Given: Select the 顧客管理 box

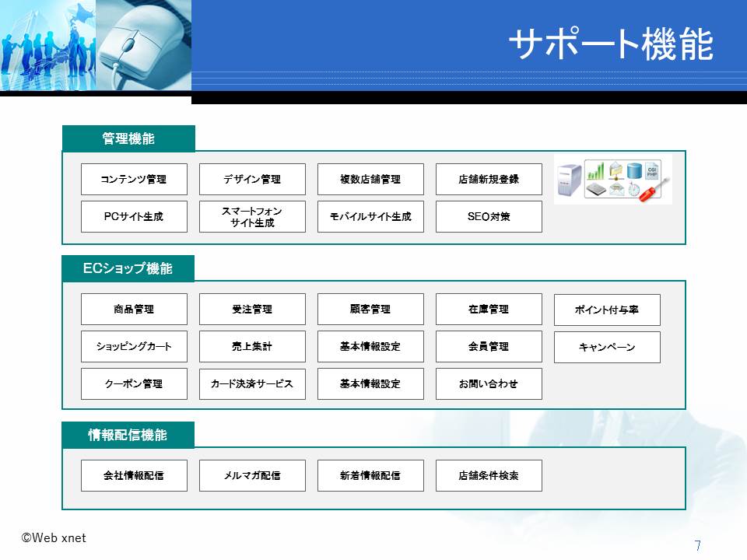Looking at the screenshot, I should (370, 309).
